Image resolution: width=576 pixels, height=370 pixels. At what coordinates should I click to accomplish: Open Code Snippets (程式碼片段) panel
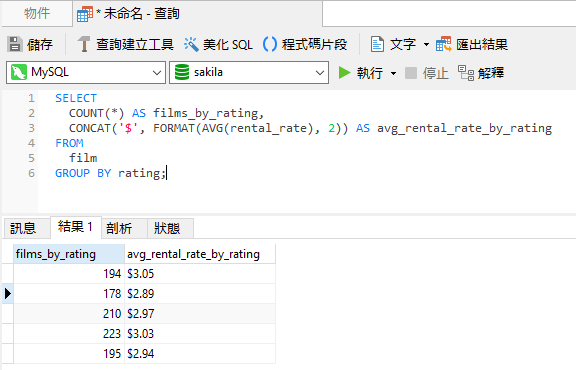(x=305, y=44)
